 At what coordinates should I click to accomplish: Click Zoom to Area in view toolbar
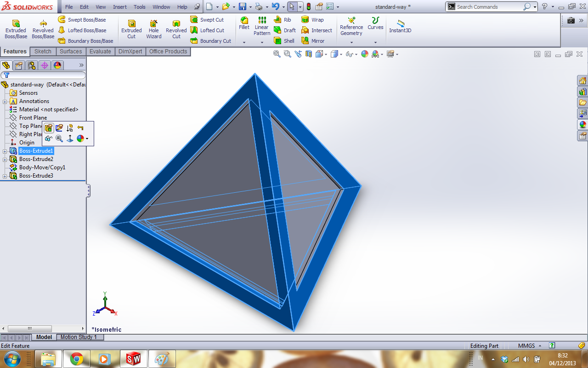coord(288,54)
